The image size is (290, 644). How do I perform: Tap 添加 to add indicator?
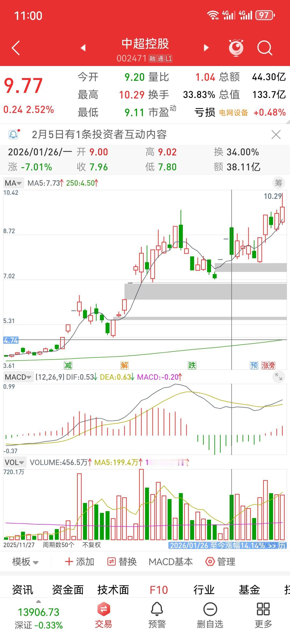79,562
